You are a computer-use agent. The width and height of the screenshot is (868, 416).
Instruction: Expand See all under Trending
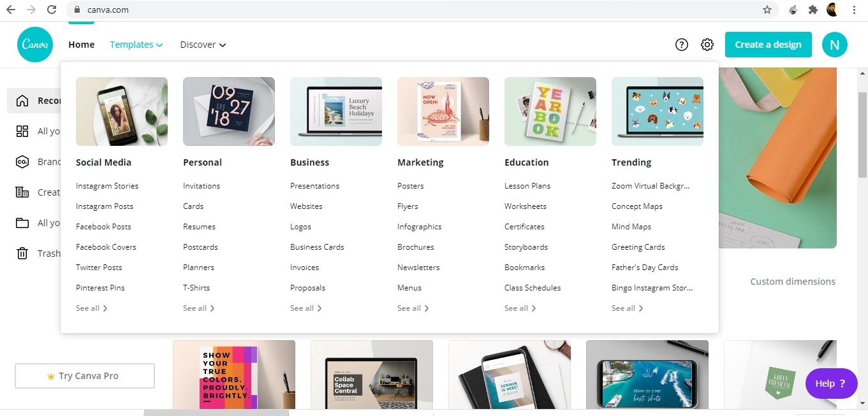(x=627, y=308)
